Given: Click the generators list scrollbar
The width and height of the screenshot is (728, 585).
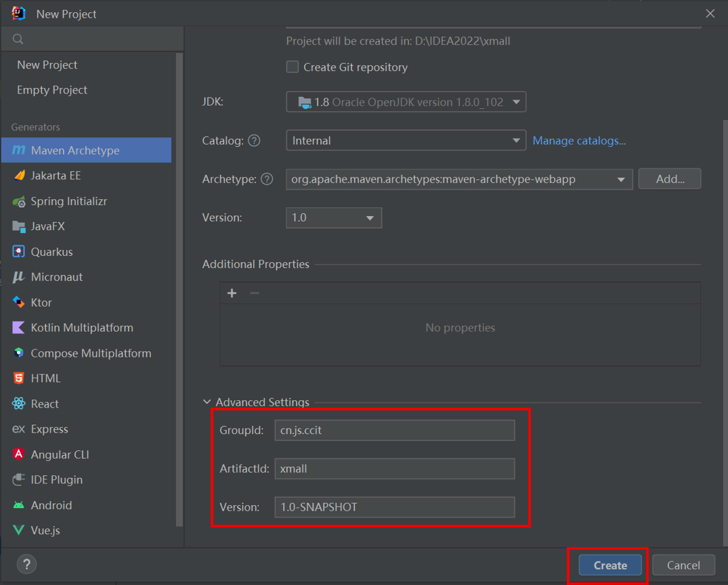Looking at the screenshot, I should click(x=179, y=290).
